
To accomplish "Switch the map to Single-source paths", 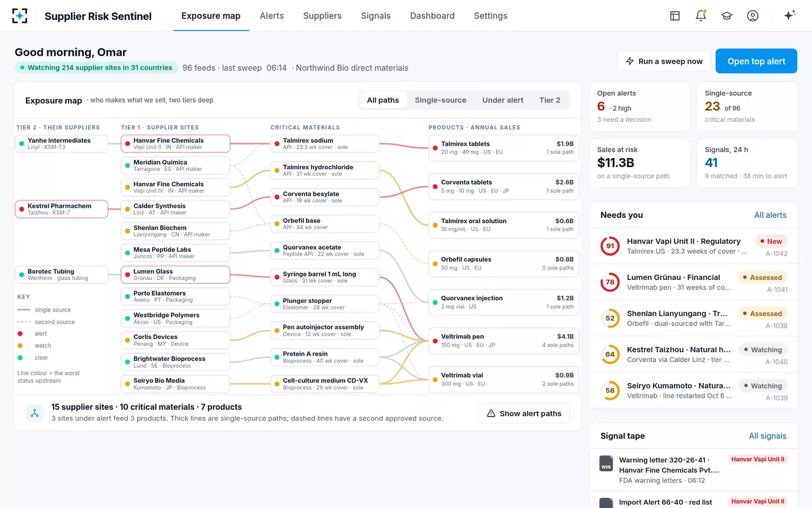I will (440, 100).
